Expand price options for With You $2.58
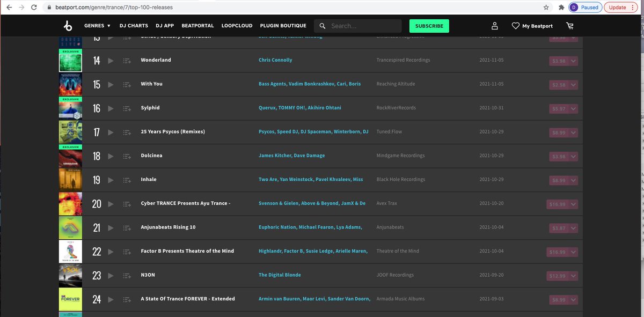Viewport: 644px width, 317px height. coord(574,85)
